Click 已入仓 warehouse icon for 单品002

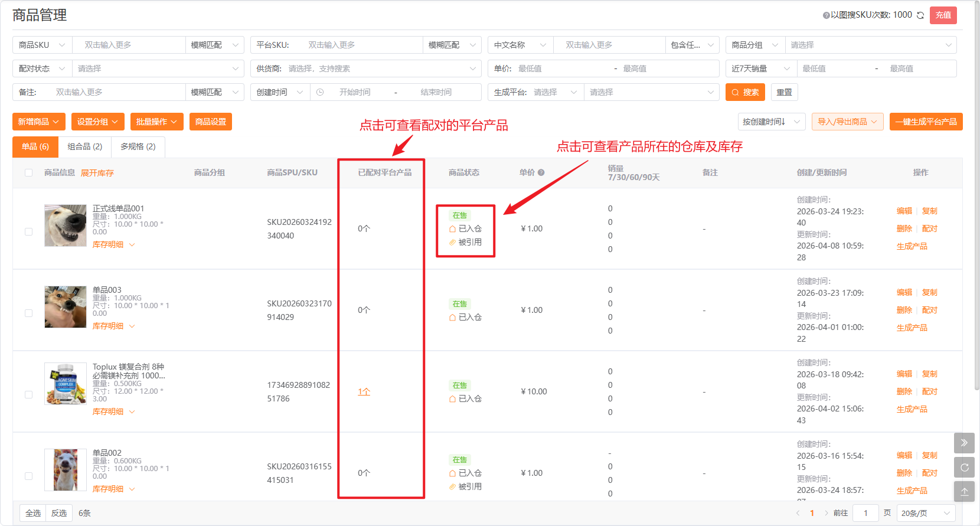[453, 473]
